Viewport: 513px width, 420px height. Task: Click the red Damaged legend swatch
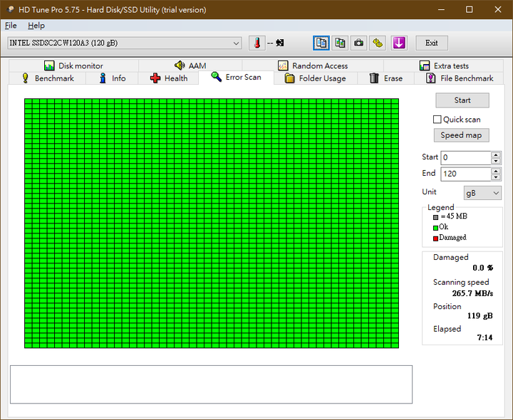435,238
